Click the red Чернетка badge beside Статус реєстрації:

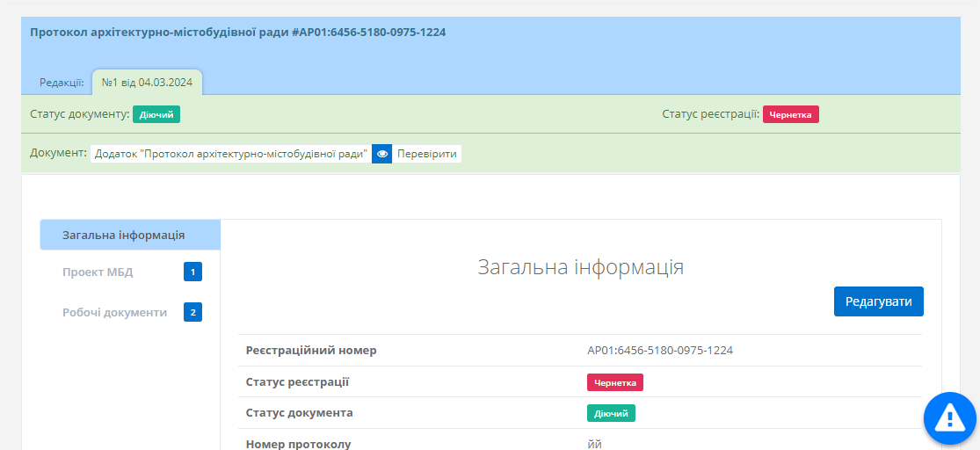point(790,114)
